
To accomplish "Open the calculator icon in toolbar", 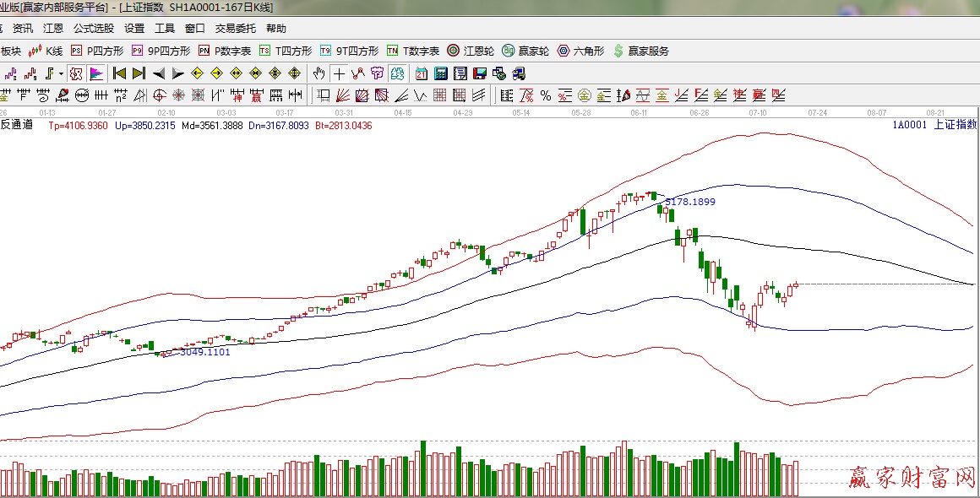I will (x=440, y=73).
